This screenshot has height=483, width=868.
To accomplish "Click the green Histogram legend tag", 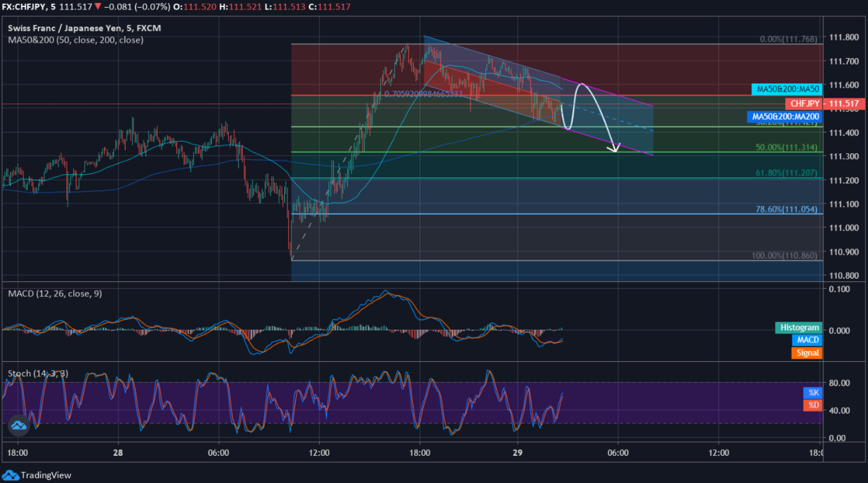I will click(799, 327).
